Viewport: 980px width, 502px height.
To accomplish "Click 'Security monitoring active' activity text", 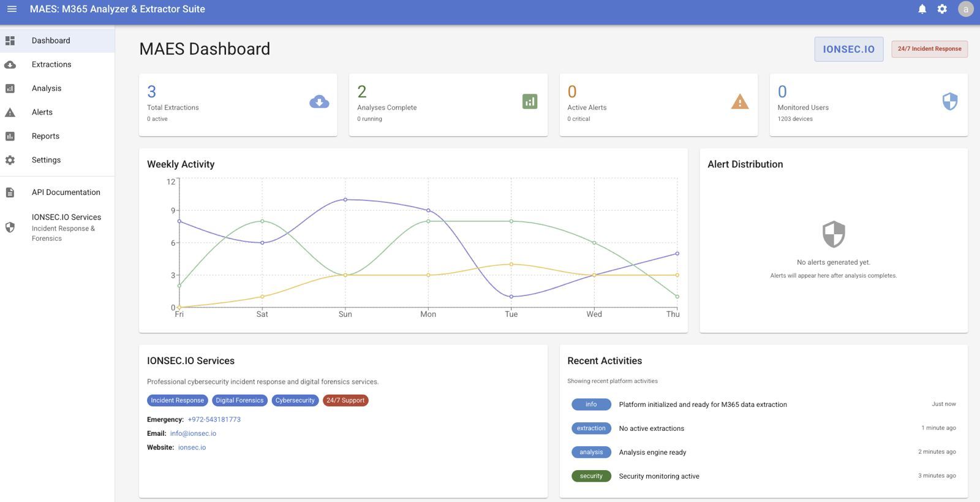I will tap(659, 476).
